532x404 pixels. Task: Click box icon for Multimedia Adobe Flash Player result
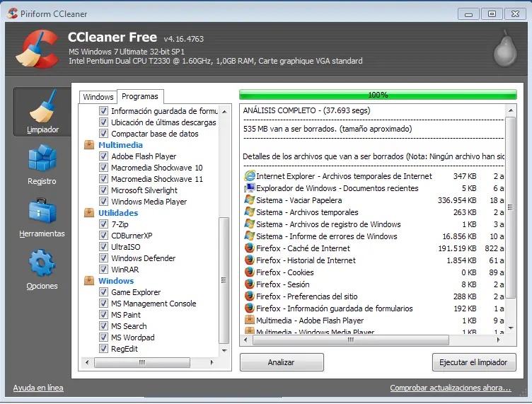click(x=249, y=320)
